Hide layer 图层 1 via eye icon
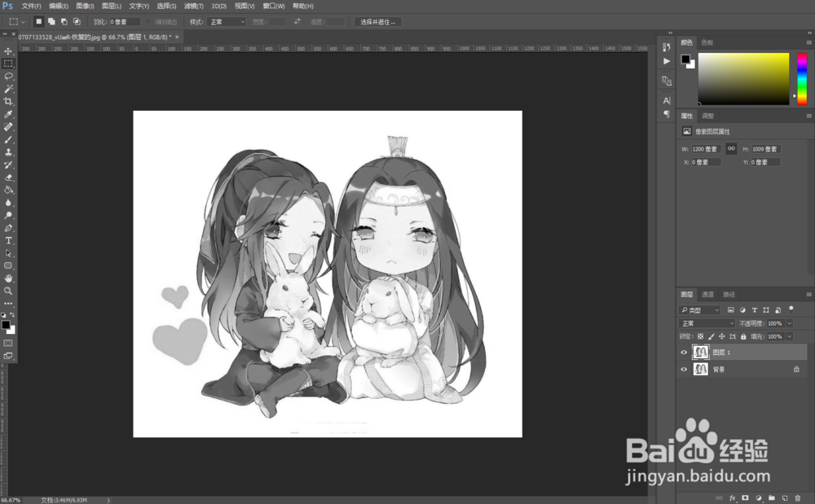The width and height of the screenshot is (815, 504). coord(684,353)
